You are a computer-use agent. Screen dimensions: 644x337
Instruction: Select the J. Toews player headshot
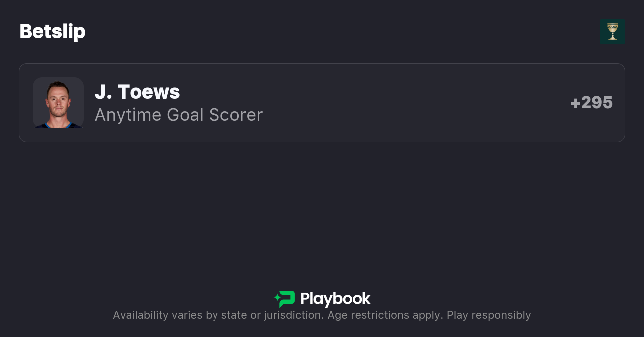click(x=58, y=103)
